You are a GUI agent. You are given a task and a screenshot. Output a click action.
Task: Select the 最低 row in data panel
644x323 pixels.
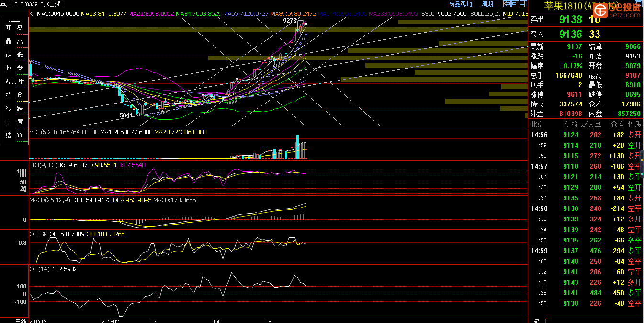point(14,55)
